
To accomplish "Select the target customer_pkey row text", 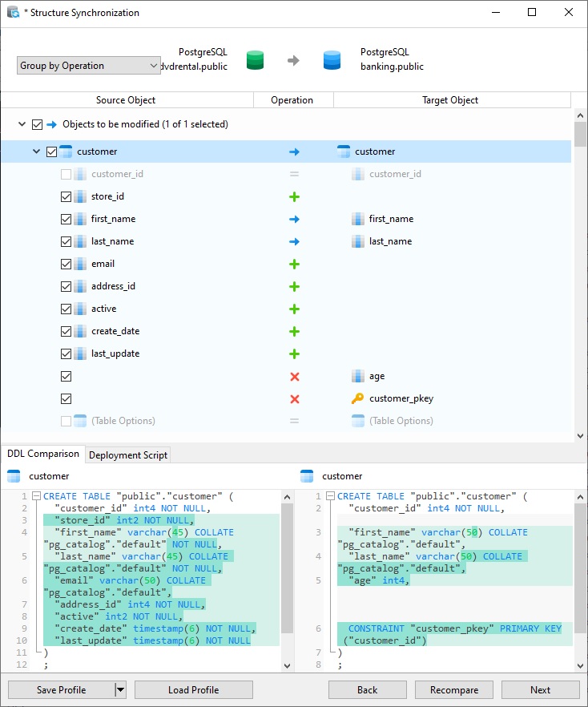I will pos(401,398).
